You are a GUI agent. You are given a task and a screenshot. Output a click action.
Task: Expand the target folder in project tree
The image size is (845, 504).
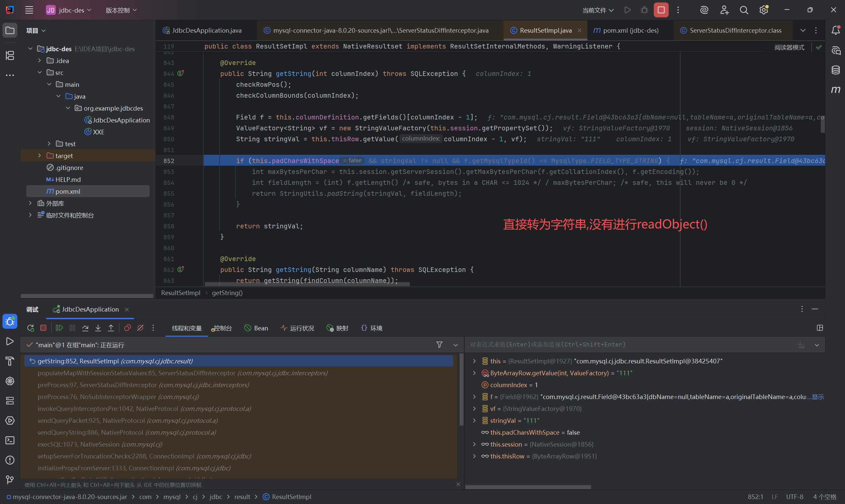click(x=39, y=155)
